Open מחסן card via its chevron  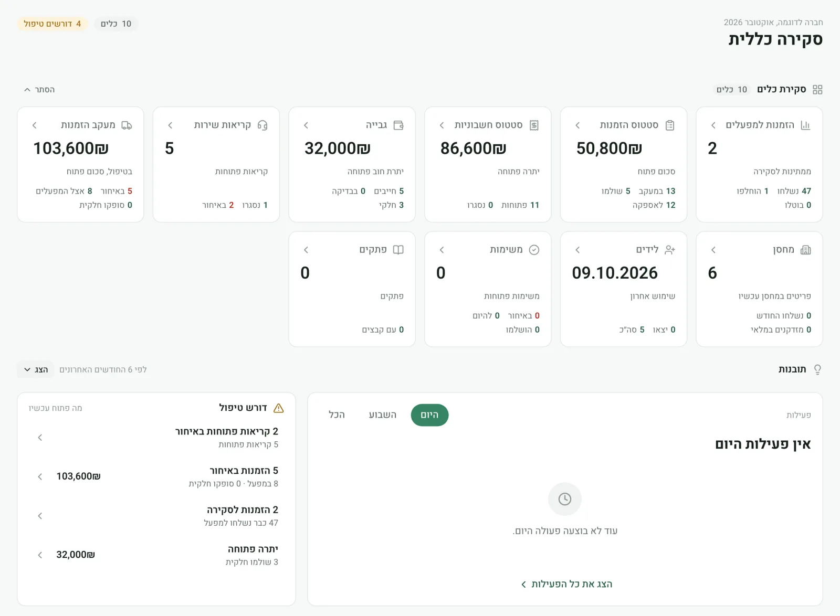pos(713,250)
